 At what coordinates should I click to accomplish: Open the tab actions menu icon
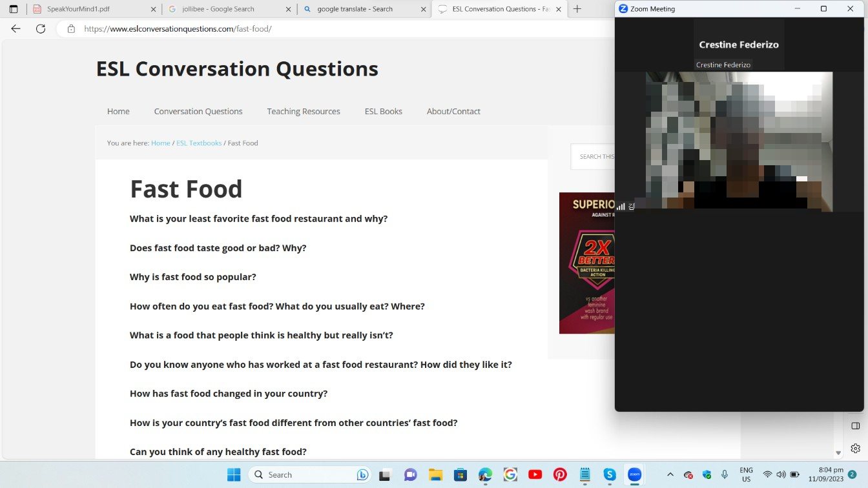click(13, 9)
